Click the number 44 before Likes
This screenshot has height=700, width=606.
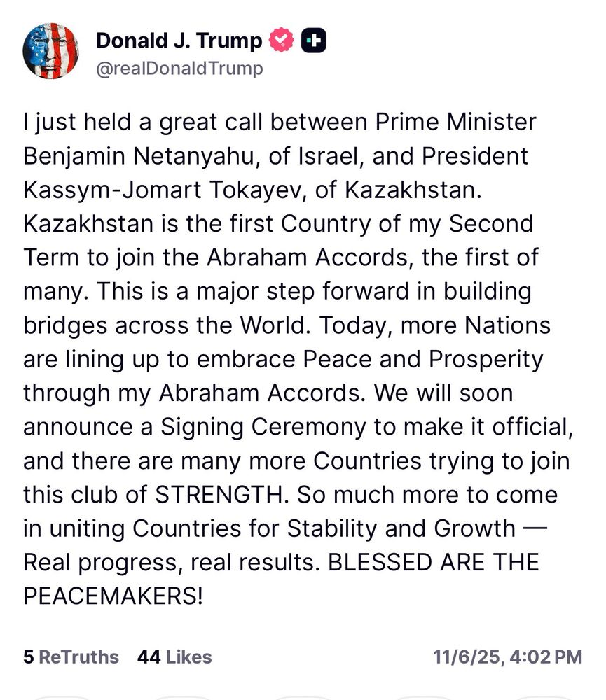tap(149, 657)
